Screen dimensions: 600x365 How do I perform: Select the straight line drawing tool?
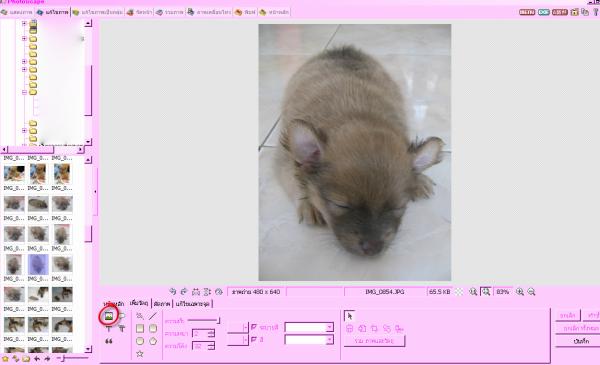pos(153,316)
